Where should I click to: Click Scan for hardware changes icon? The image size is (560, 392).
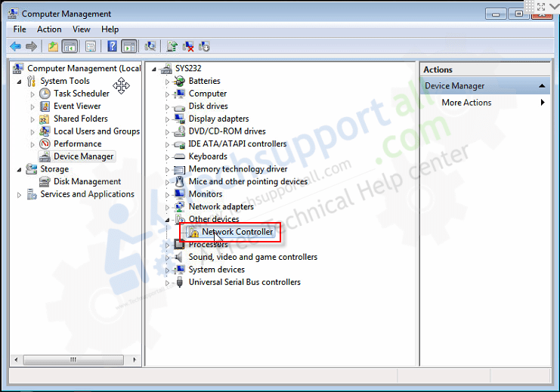coord(150,46)
